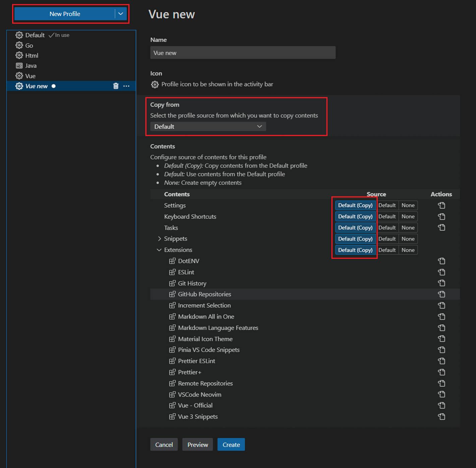476x468 pixels.
Task: Click the Create button
Action: (231, 444)
